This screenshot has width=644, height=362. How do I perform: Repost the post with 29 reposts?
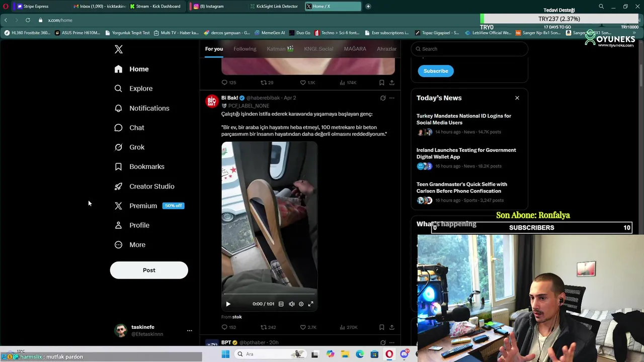(267, 82)
